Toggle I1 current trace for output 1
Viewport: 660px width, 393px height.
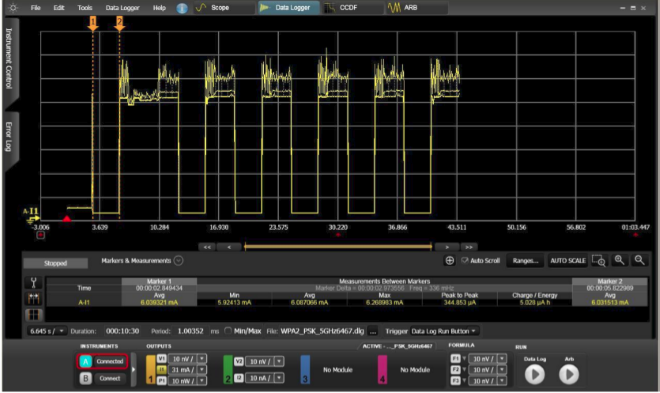click(x=162, y=370)
